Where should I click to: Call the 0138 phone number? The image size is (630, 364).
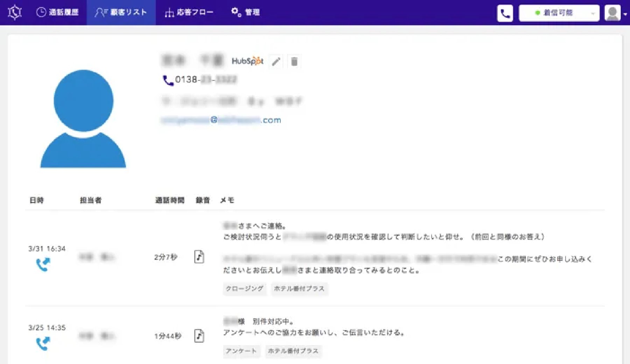coord(200,80)
